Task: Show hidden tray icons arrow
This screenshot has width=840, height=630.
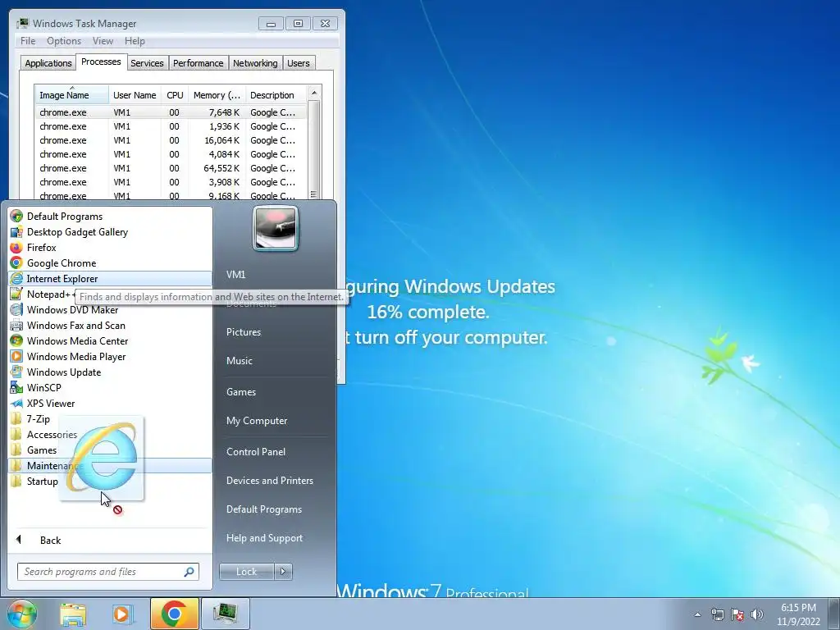Action: pos(697,614)
